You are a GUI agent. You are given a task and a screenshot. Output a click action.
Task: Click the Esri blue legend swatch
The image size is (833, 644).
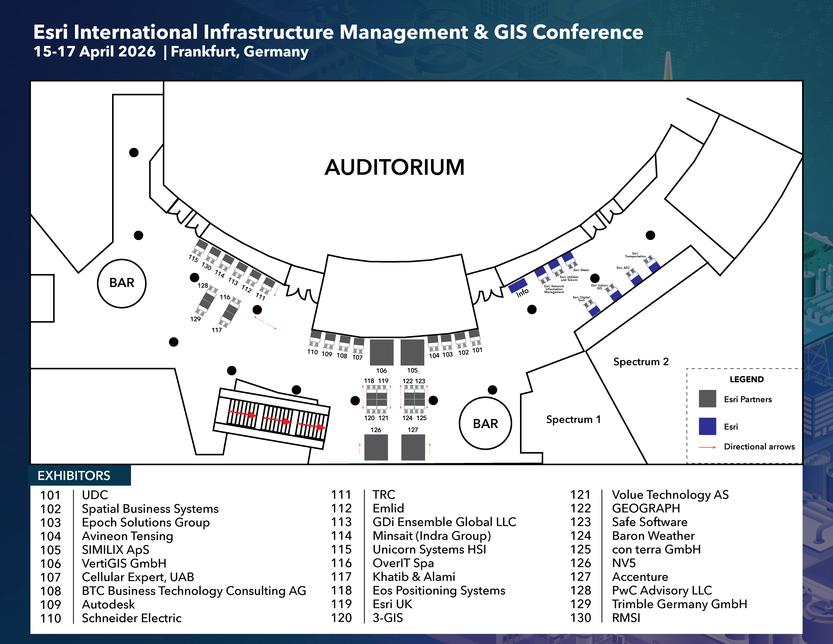(707, 426)
